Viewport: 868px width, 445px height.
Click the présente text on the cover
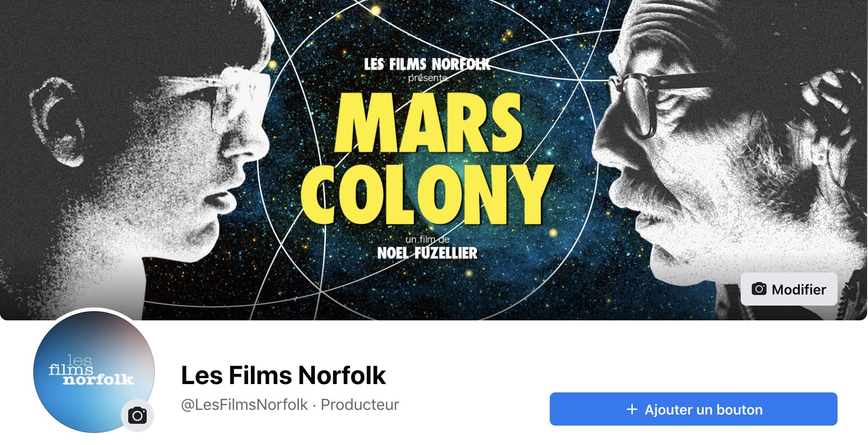click(428, 78)
